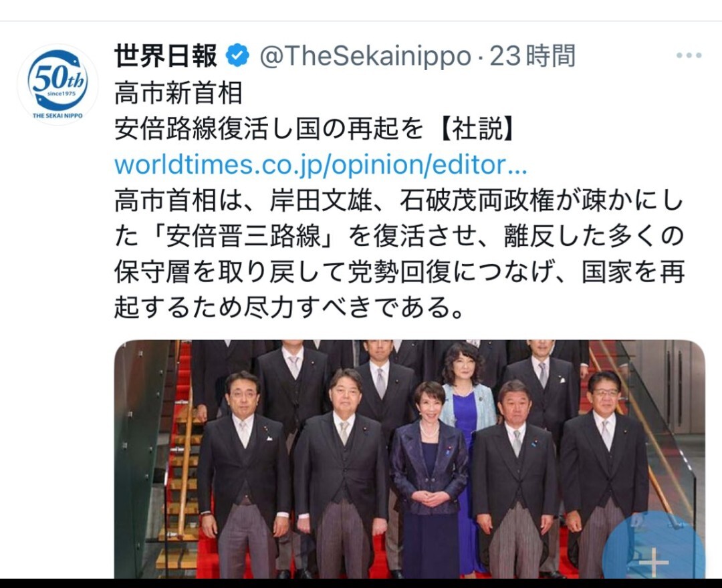
Task: Open the @TheSekainippo handle
Action: point(366,56)
